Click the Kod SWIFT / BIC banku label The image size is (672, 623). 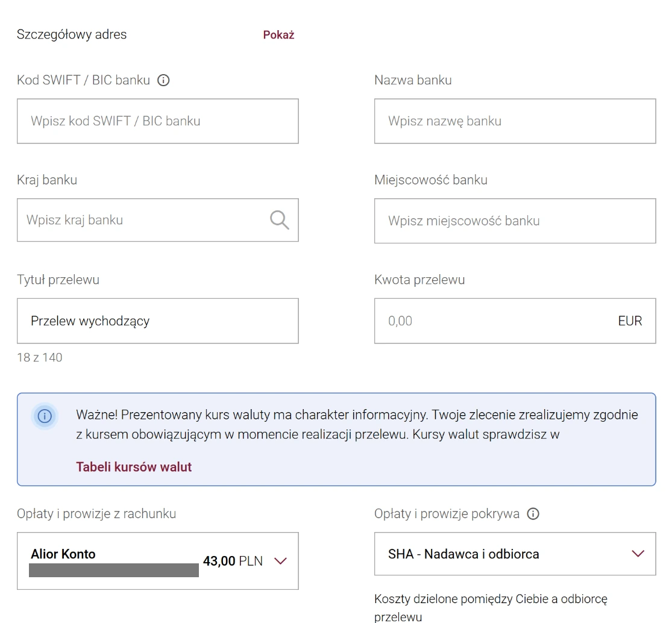(x=84, y=80)
